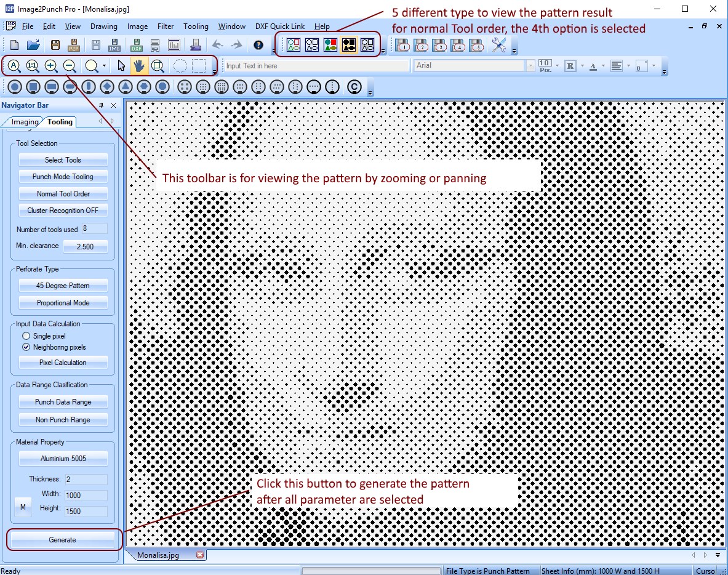Click the Normal Tool Order button

(63, 194)
